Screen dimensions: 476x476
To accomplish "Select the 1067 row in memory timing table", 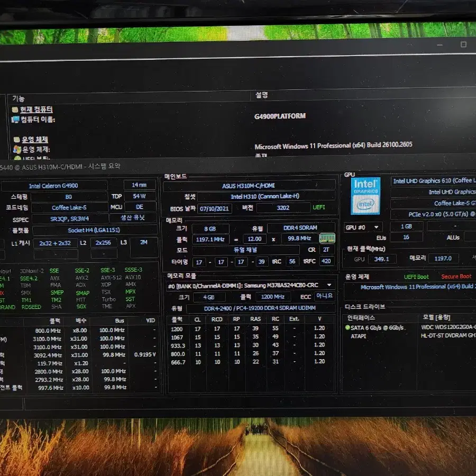I will coord(251,337).
